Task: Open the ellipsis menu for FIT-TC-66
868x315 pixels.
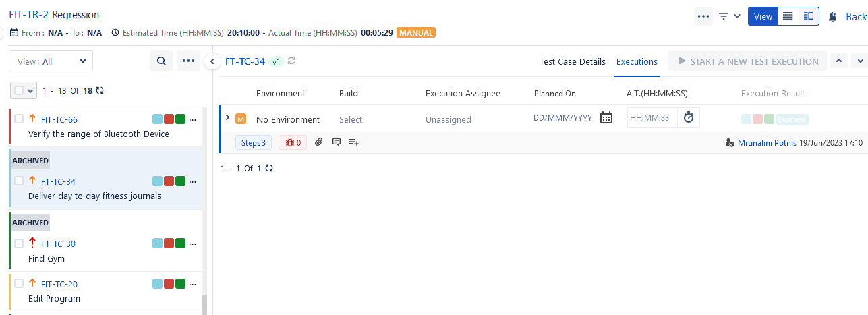Action: point(193,120)
